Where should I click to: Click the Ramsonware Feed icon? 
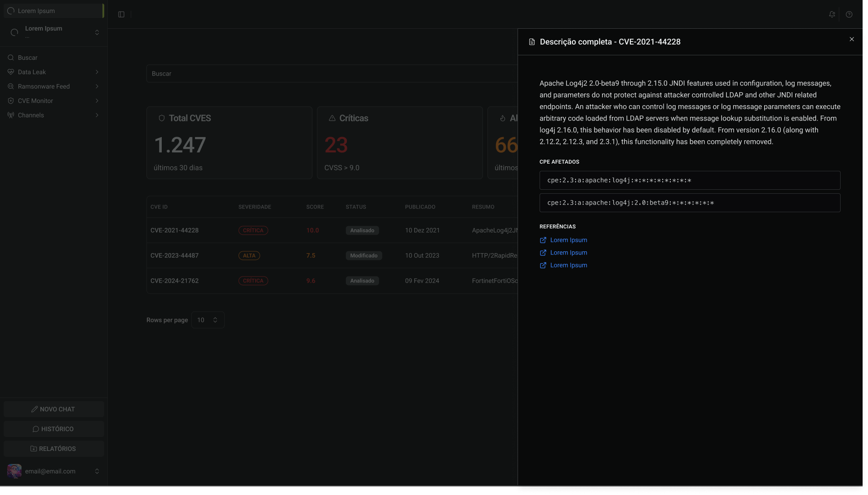click(x=11, y=86)
